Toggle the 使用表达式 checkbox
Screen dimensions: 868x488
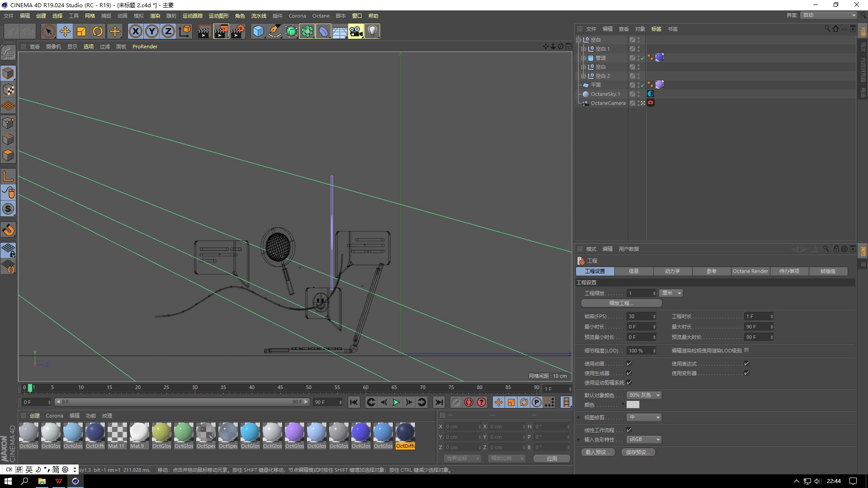[746, 363]
